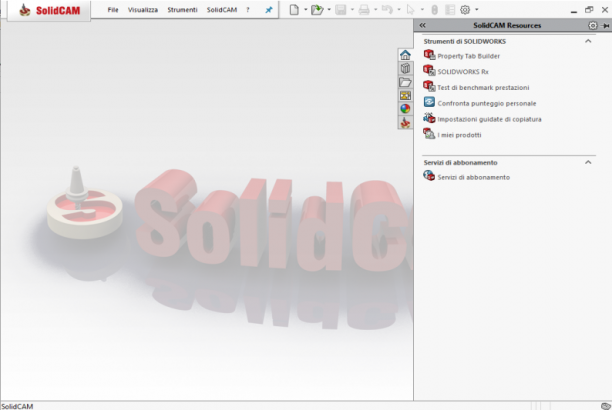Click benchmark test icon

(429, 86)
